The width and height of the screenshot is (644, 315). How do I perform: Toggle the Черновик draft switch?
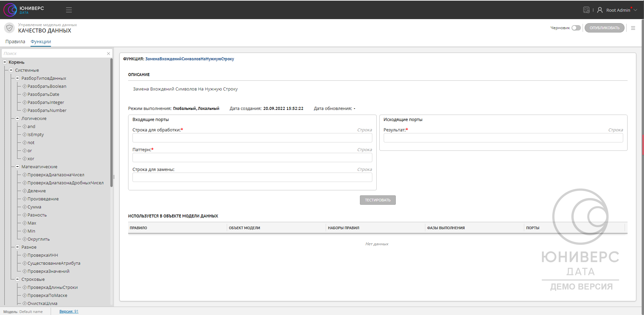576,28
